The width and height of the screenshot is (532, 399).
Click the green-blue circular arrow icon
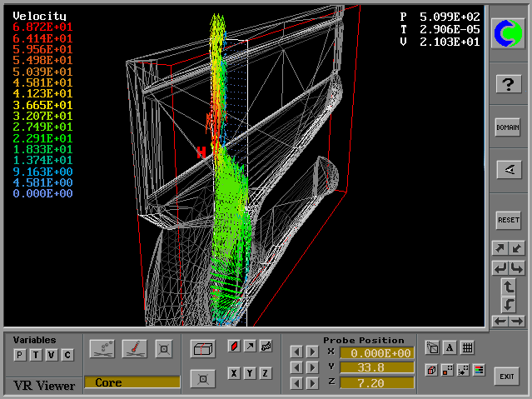click(508, 32)
